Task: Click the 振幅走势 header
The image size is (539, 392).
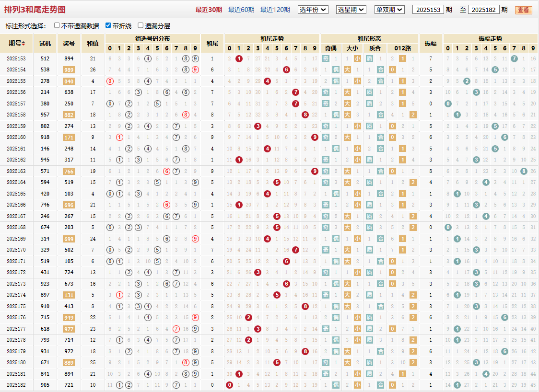Action: [490, 38]
